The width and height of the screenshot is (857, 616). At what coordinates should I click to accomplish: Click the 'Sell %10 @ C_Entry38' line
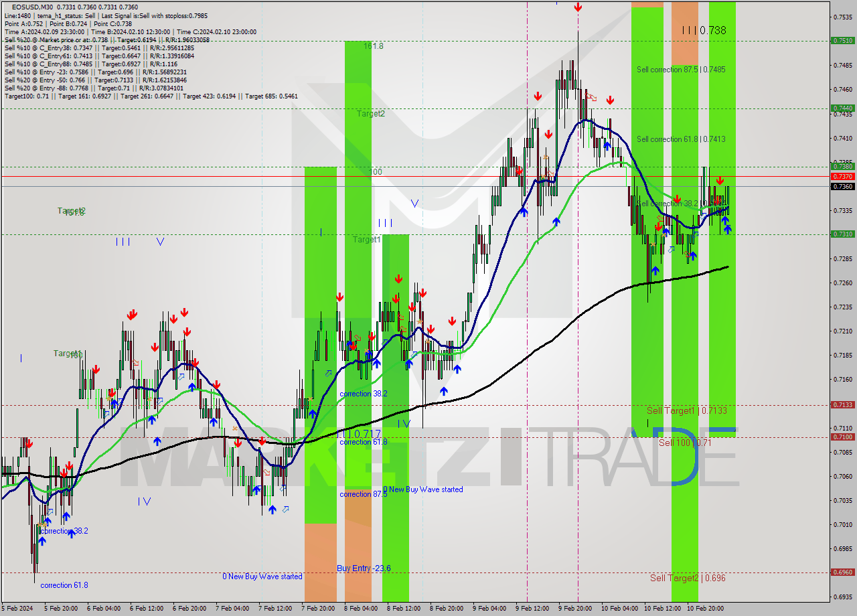click(99, 48)
